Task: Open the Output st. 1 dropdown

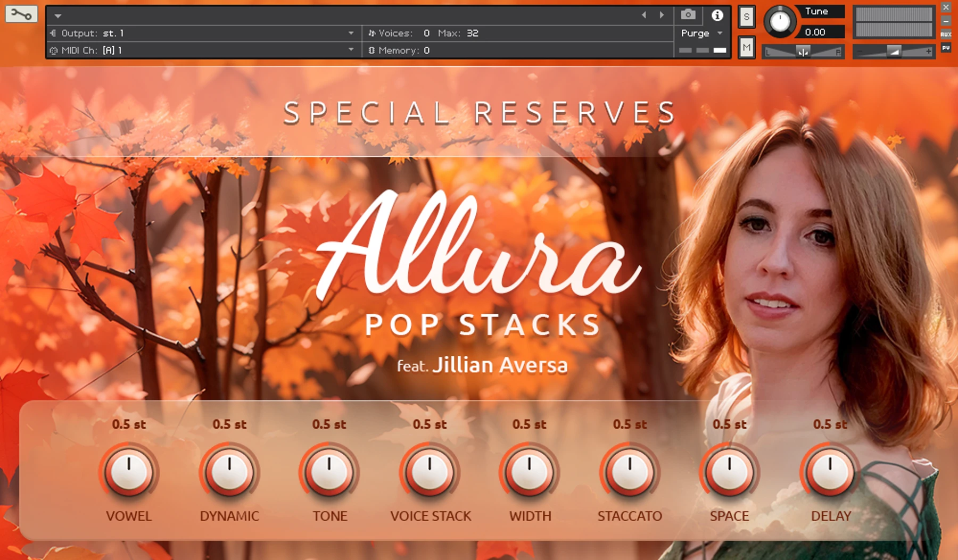Action: point(202,33)
